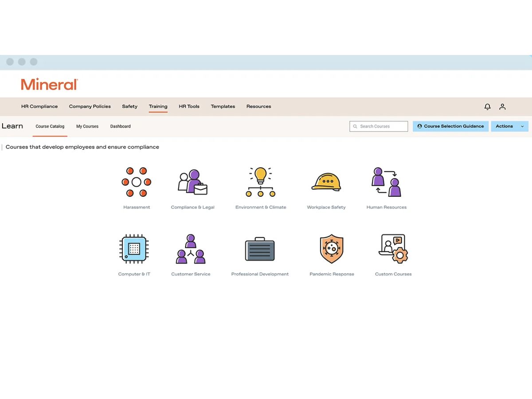This screenshot has width=532, height=399.
Task: Open the Company Policies menu
Action: [90, 106]
